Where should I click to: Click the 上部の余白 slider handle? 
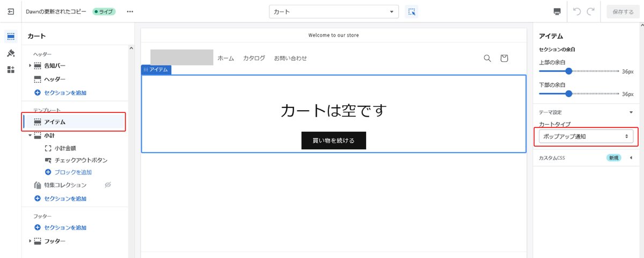(569, 71)
